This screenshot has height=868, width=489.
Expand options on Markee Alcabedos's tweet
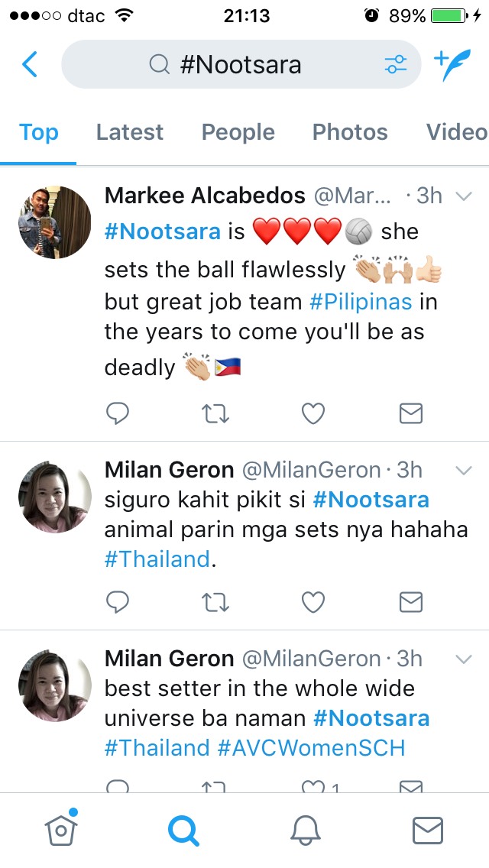(x=464, y=196)
